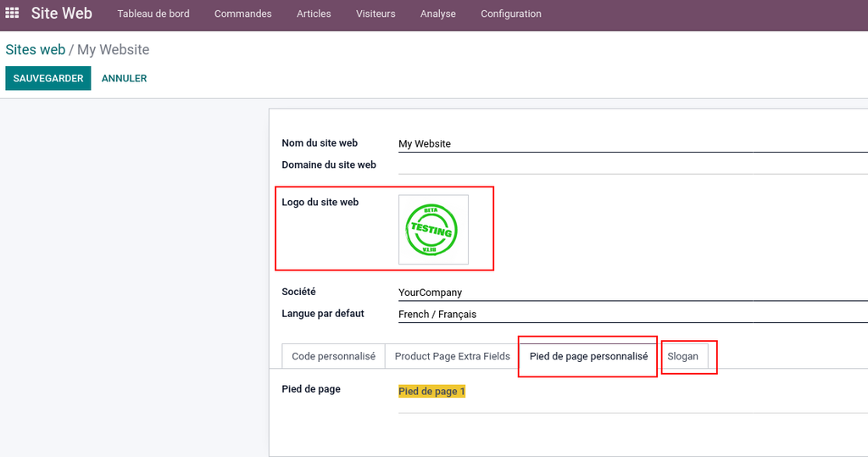The image size is (868, 457).
Task: Switch to the Slogan tab
Action: (x=682, y=356)
